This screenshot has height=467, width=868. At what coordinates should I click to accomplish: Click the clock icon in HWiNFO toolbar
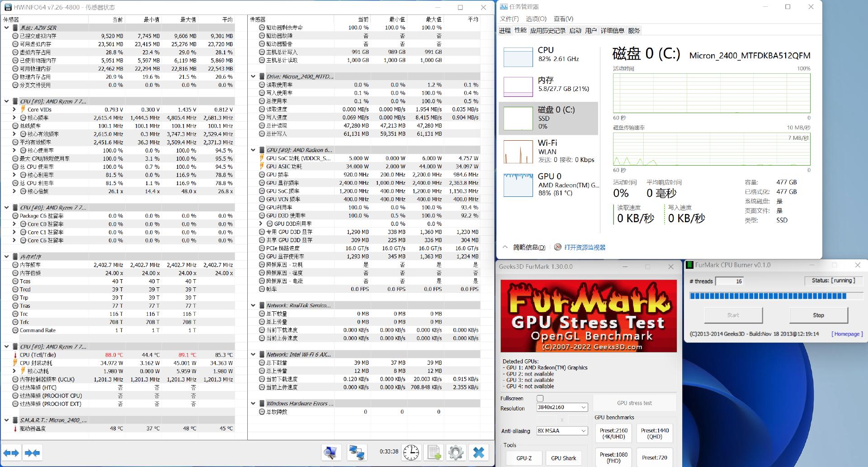click(x=411, y=452)
